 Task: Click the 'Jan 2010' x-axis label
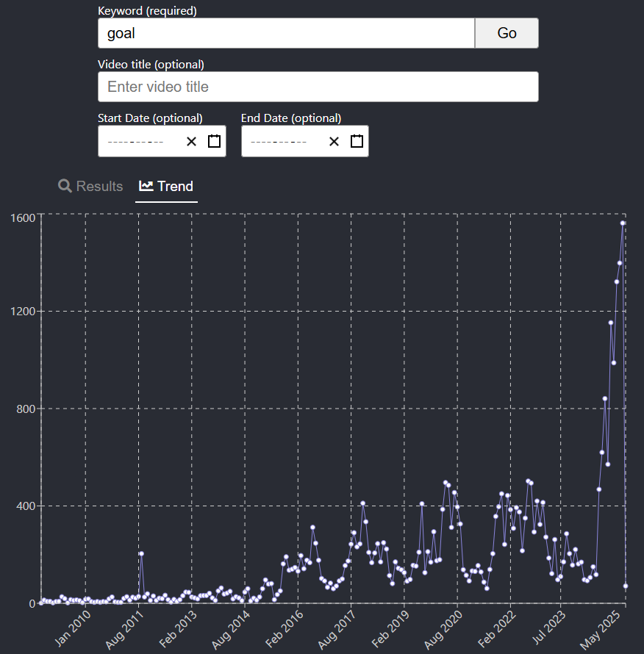pyautogui.click(x=73, y=628)
